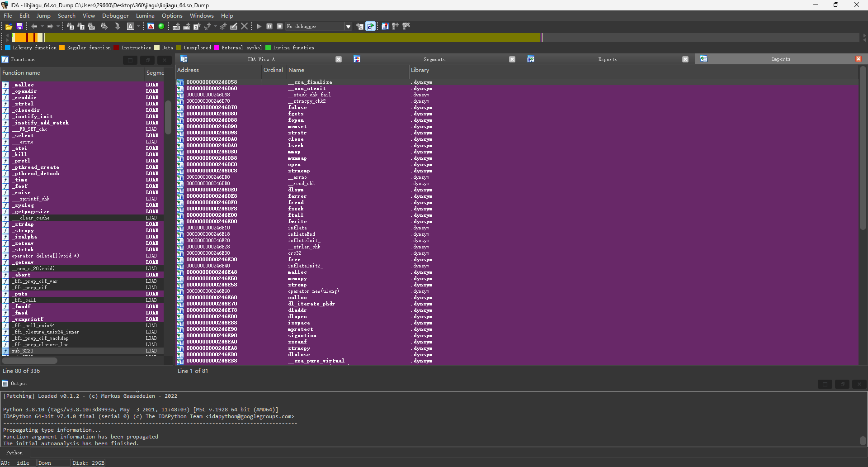The height and width of the screenshot is (467, 868).
Task: Jump forward with the right arrow icon
Action: [50, 27]
